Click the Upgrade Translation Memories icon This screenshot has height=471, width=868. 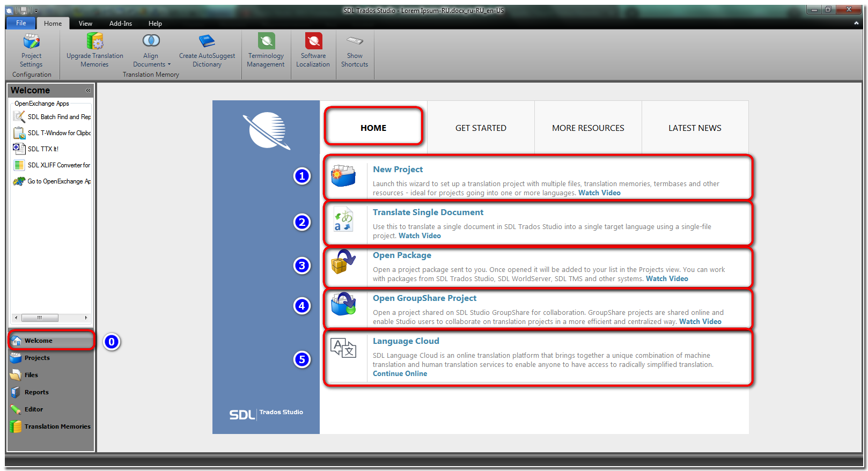(x=94, y=42)
